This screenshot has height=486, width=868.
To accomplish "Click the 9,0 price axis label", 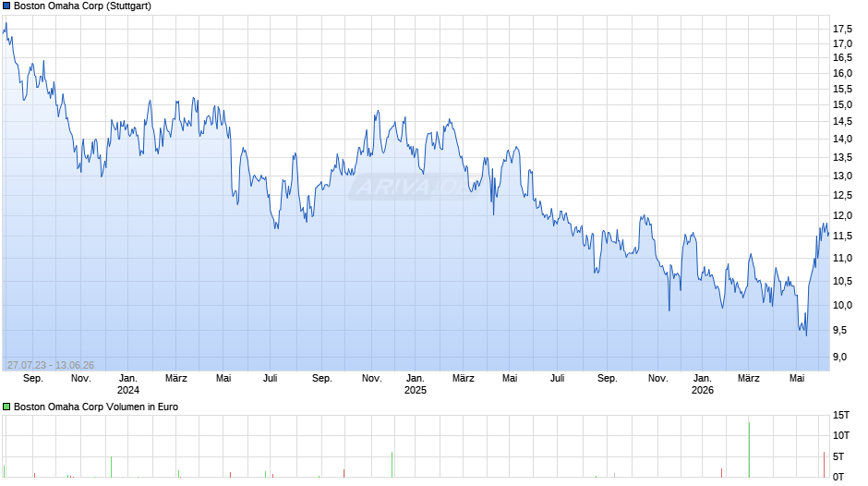I will click(x=839, y=357).
